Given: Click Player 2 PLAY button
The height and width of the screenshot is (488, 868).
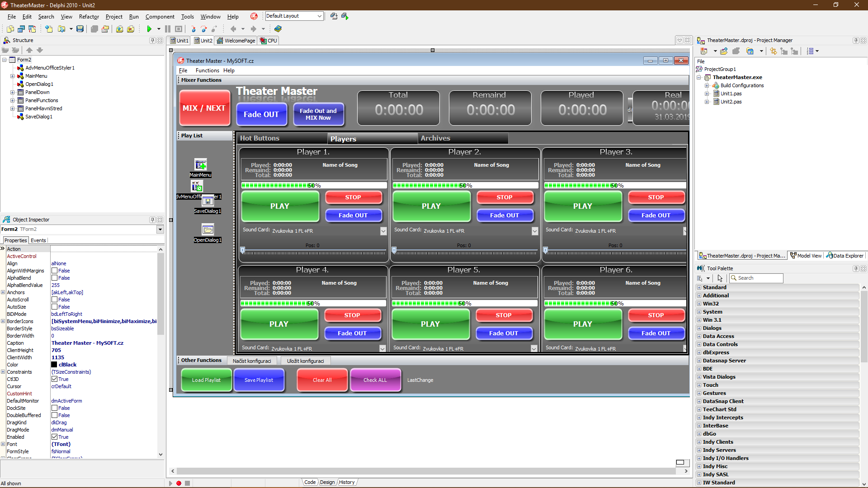Looking at the screenshot, I should point(431,206).
